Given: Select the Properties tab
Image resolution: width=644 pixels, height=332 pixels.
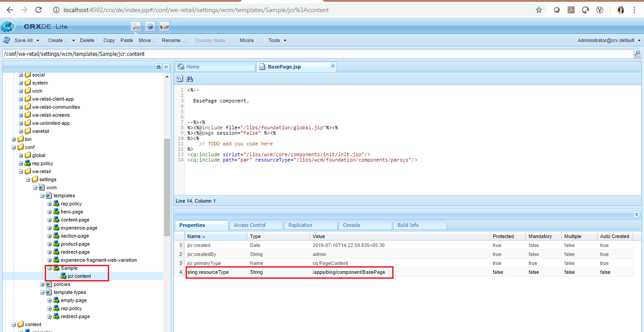Looking at the screenshot, I should [x=201, y=225].
